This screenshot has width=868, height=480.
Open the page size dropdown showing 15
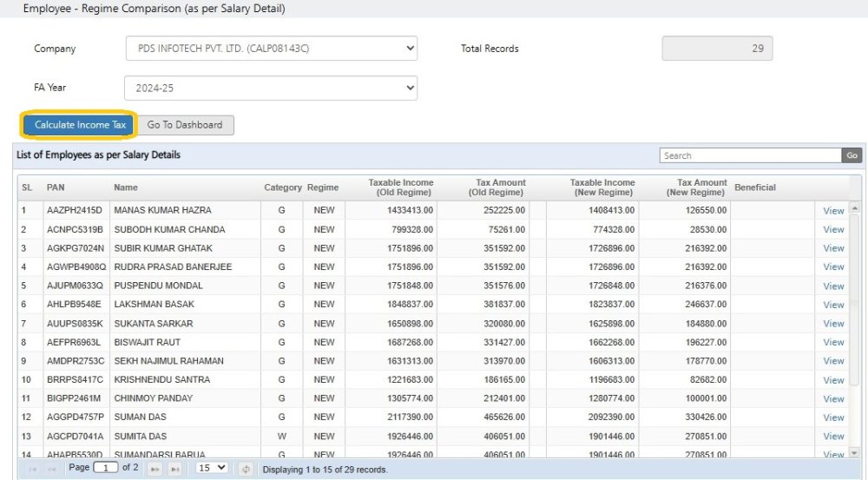point(212,468)
